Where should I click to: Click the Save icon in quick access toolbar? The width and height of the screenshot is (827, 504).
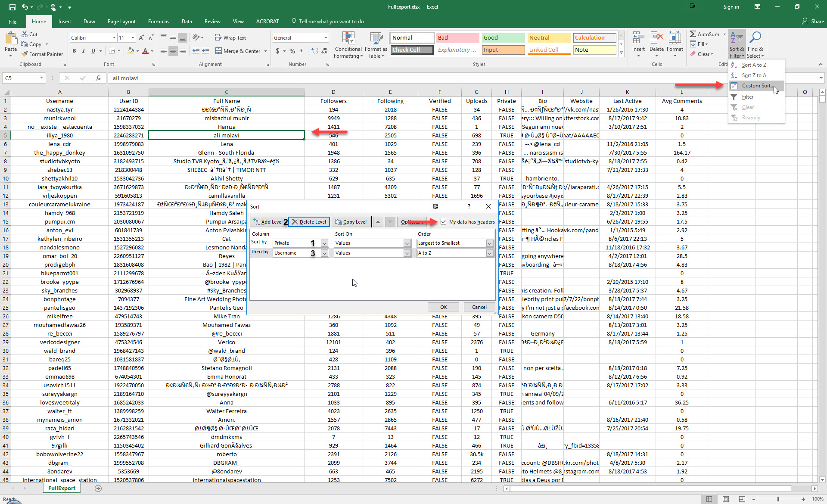click(12, 7)
